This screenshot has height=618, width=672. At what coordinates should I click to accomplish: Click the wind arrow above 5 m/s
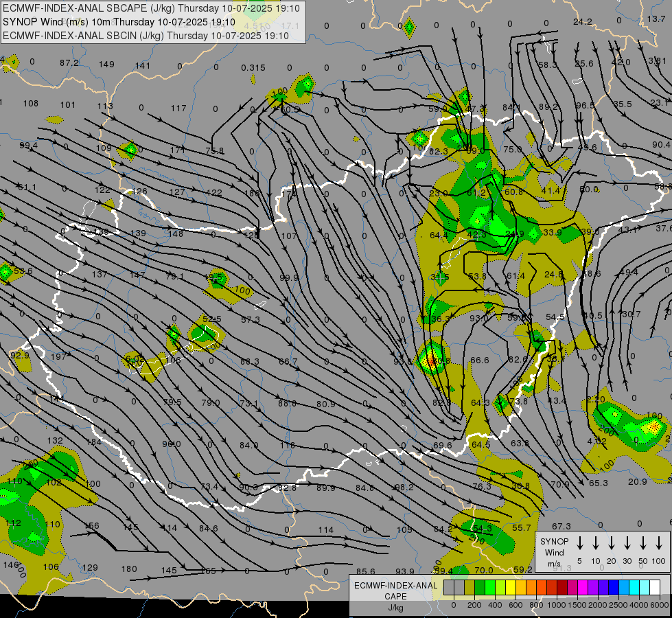click(x=580, y=543)
